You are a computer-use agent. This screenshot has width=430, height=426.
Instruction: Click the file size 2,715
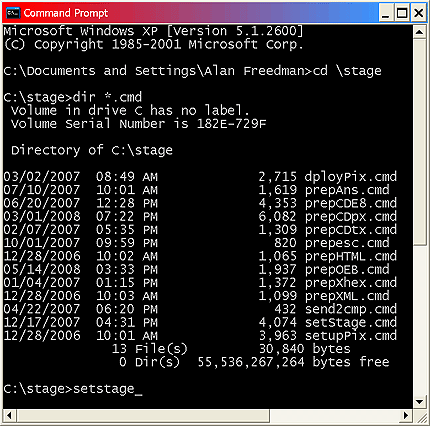[277, 177]
